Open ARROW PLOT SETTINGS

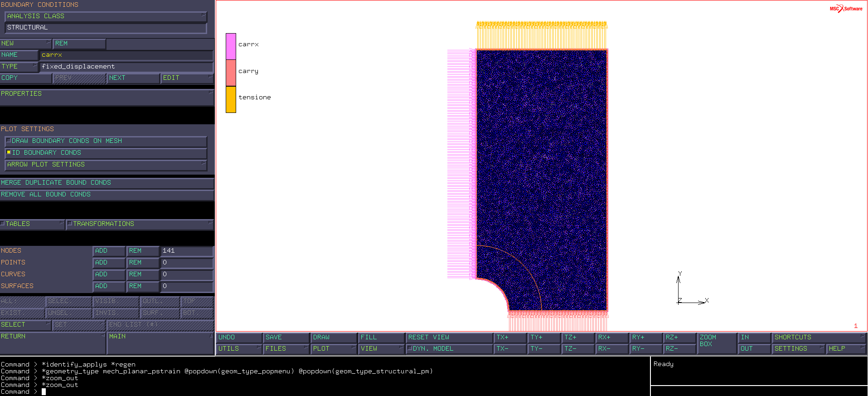coord(106,165)
